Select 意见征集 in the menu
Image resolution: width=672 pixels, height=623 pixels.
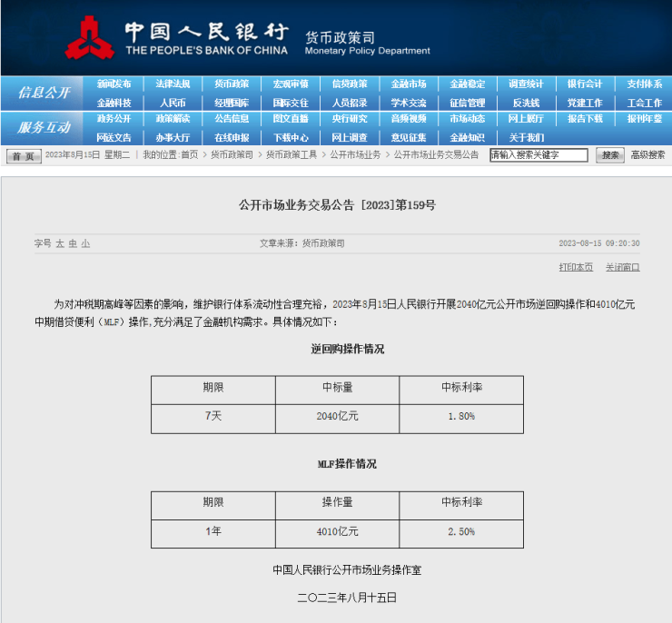click(x=409, y=137)
